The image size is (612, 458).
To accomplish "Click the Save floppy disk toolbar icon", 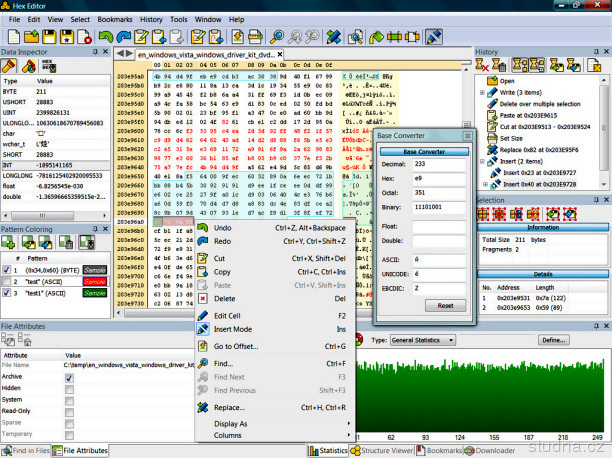I will click(x=47, y=37).
